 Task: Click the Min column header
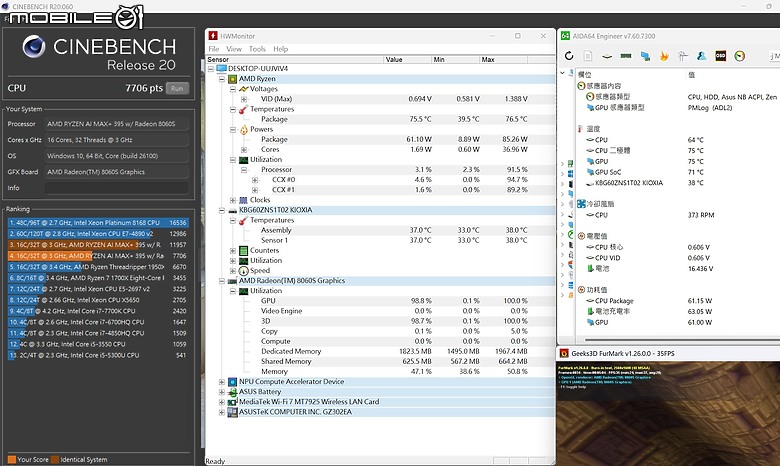[456, 59]
